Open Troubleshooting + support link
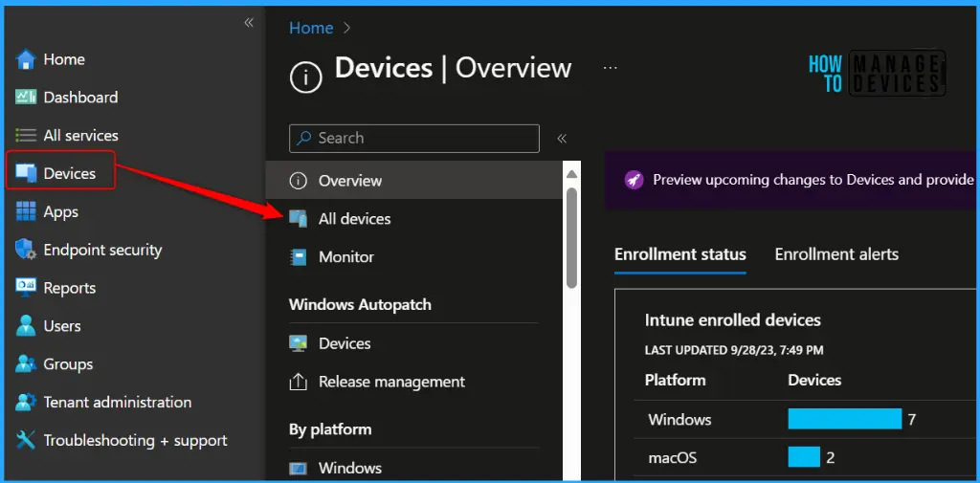 135,441
